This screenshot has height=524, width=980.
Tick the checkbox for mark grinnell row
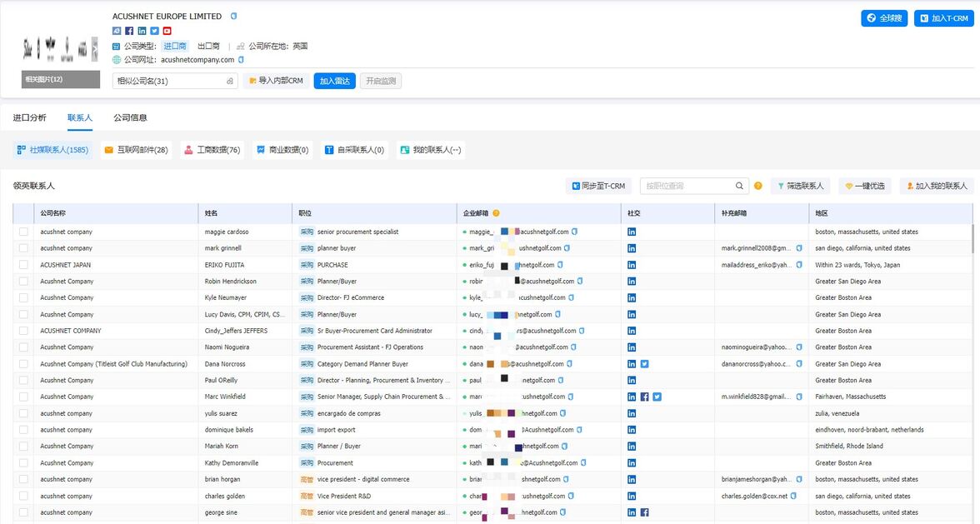coord(23,248)
